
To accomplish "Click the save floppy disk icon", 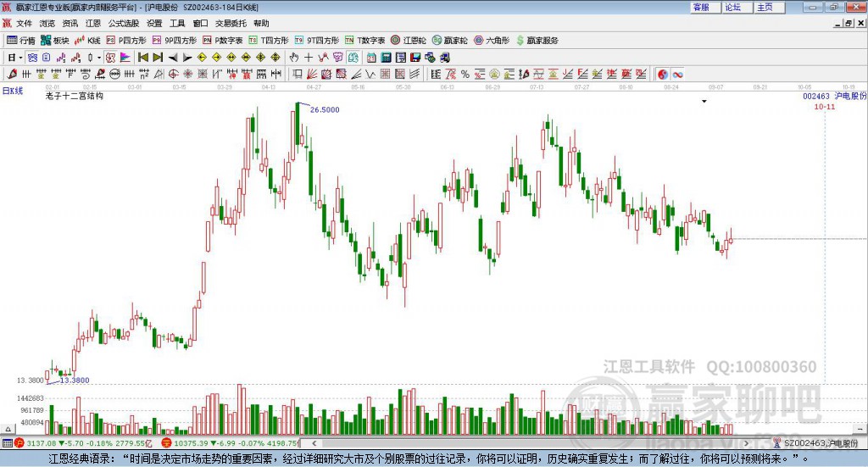I will click(x=415, y=58).
